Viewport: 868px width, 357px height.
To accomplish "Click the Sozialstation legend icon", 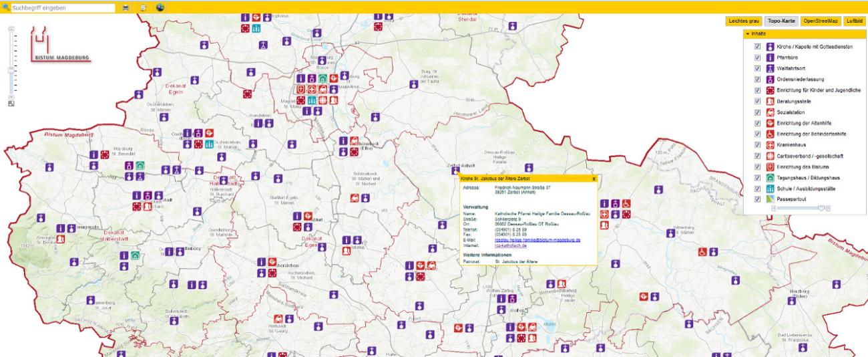I will [x=769, y=112].
